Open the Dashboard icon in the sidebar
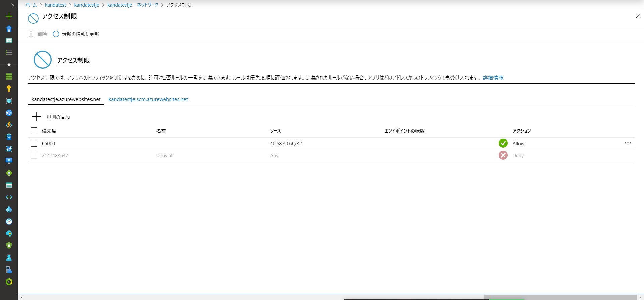The height and width of the screenshot is (300, 644). (9, 41)
